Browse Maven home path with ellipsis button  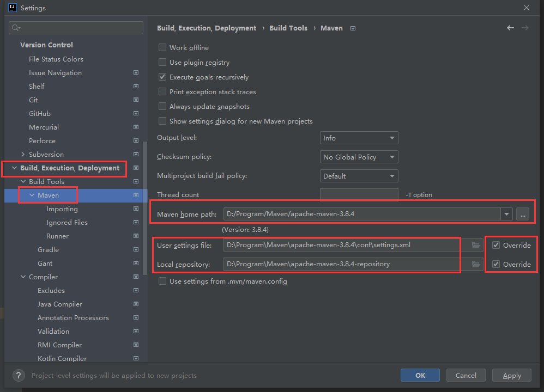pos(523,214)
